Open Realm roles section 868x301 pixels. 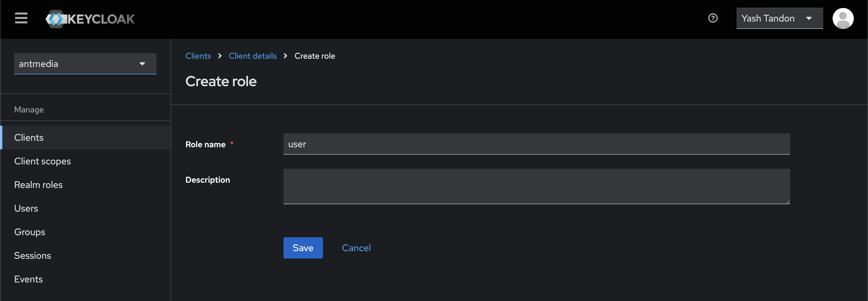pyautogui.click(x=86, y=185)
